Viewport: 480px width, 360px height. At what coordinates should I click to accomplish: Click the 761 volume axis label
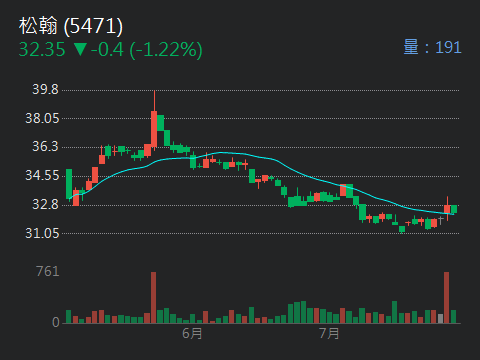point(48,272)
